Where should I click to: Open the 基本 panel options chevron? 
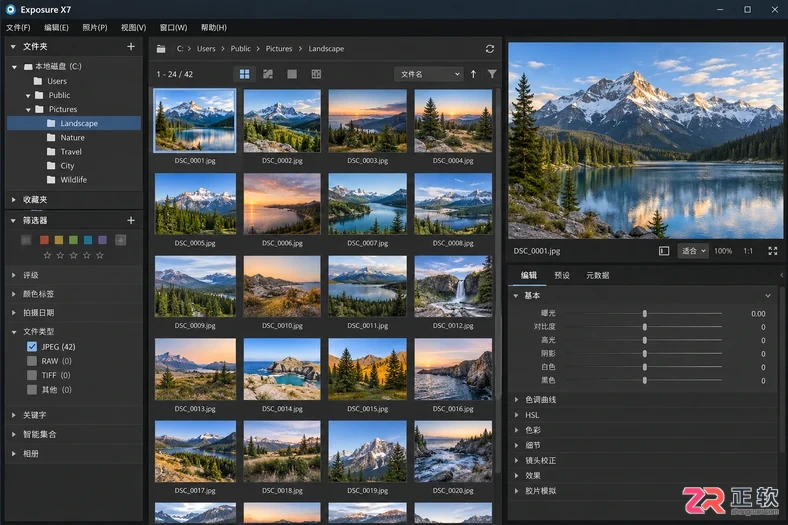[767, 296]
